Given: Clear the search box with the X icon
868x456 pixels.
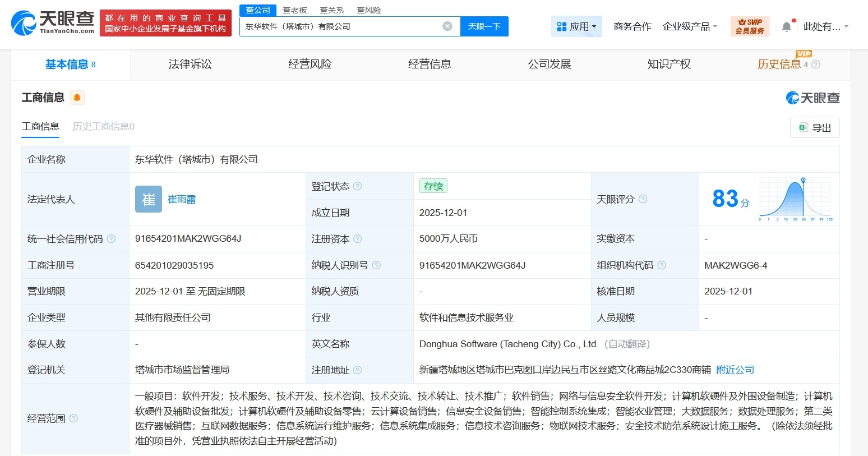Looking at the screenshot, I should pos(447,26).
